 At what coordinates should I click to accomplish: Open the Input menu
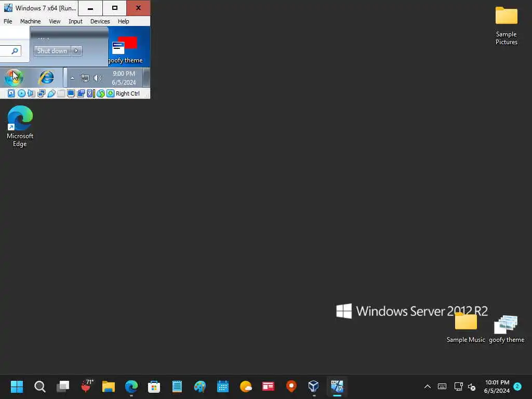click(x=75, y=21)
